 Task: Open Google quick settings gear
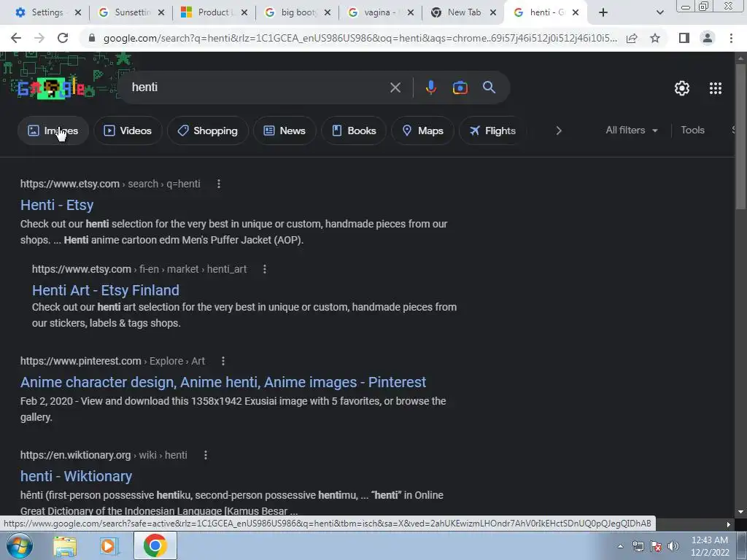click(x=682, y=88)
